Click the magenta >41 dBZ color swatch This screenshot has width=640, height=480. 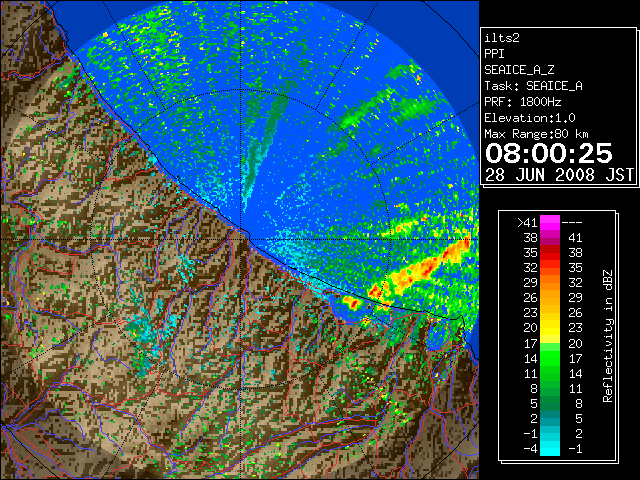coord(550,223)
